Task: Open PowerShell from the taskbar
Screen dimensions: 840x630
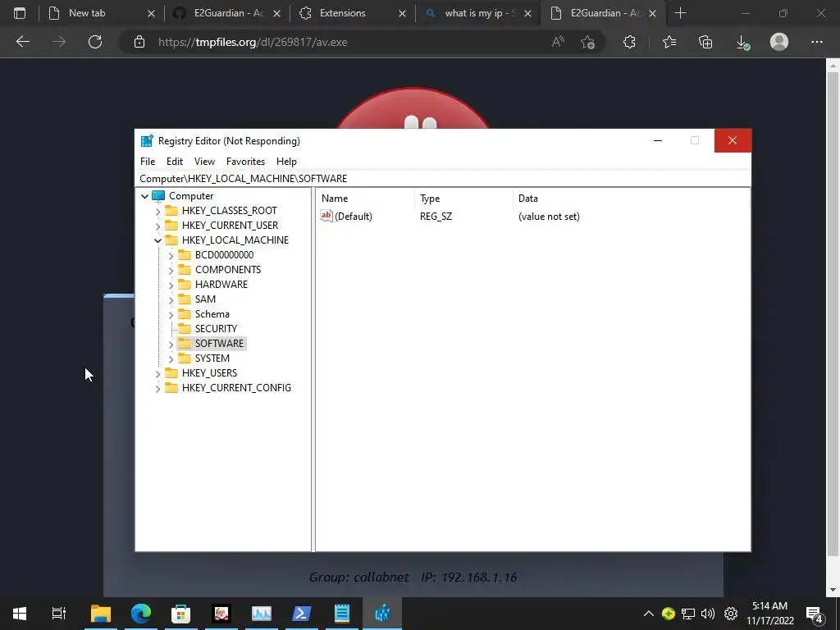Action: (302, 613)
